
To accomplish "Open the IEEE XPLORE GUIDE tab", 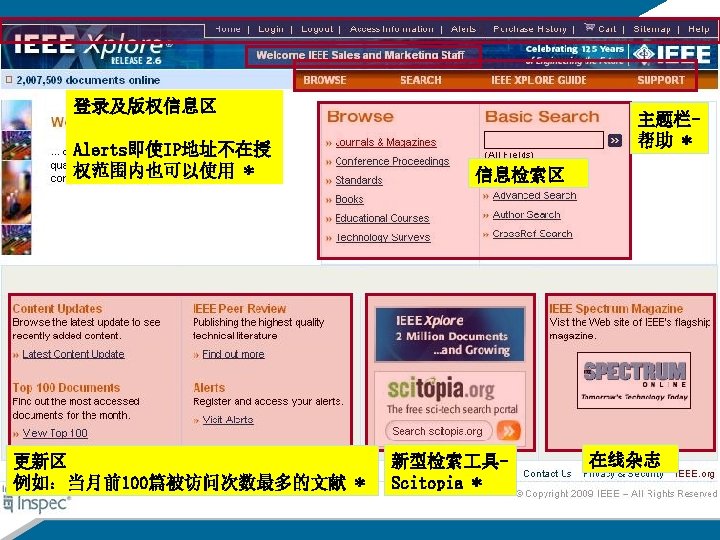I will coord(539,80).
